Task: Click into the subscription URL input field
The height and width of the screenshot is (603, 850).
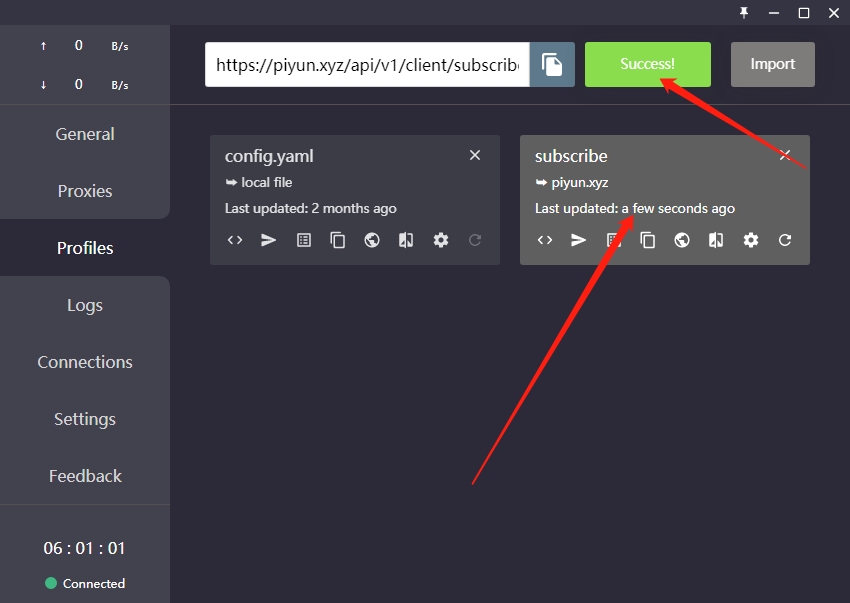Action: tap(366, 65)
